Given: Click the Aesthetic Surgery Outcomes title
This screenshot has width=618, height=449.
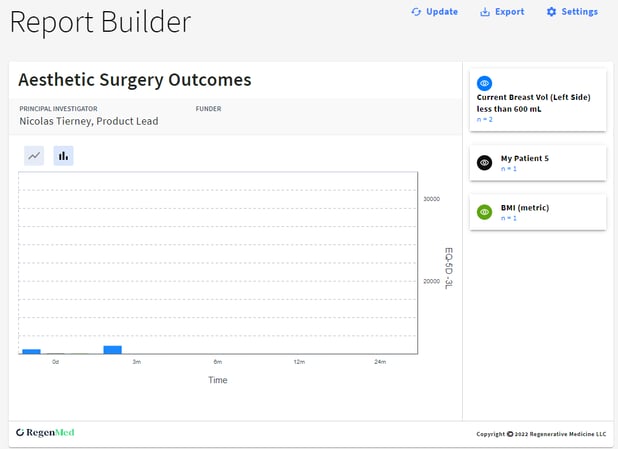Looking at the screenshot, I should coord(135,80).
